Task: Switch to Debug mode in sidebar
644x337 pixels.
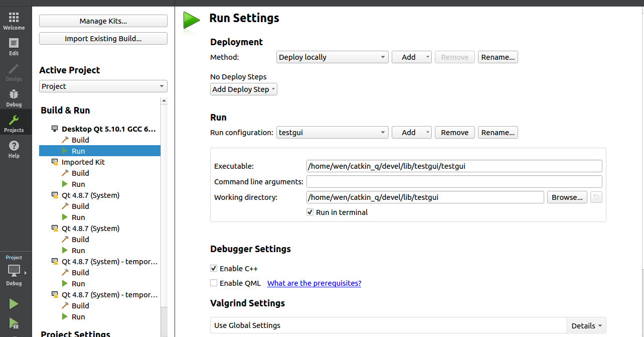Action: tap(14, 98)
